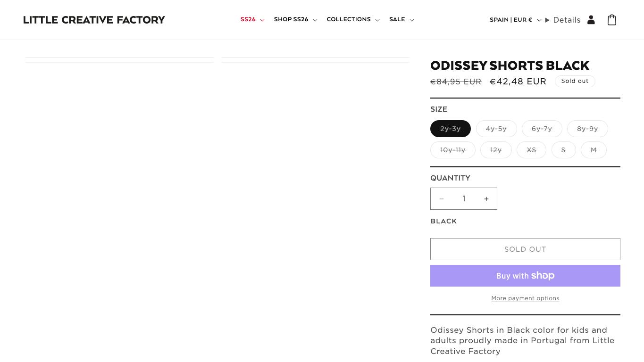Open the Sale menu
Image resolution: width=644 pixels, height=362 pixels.
coord(401,20)
